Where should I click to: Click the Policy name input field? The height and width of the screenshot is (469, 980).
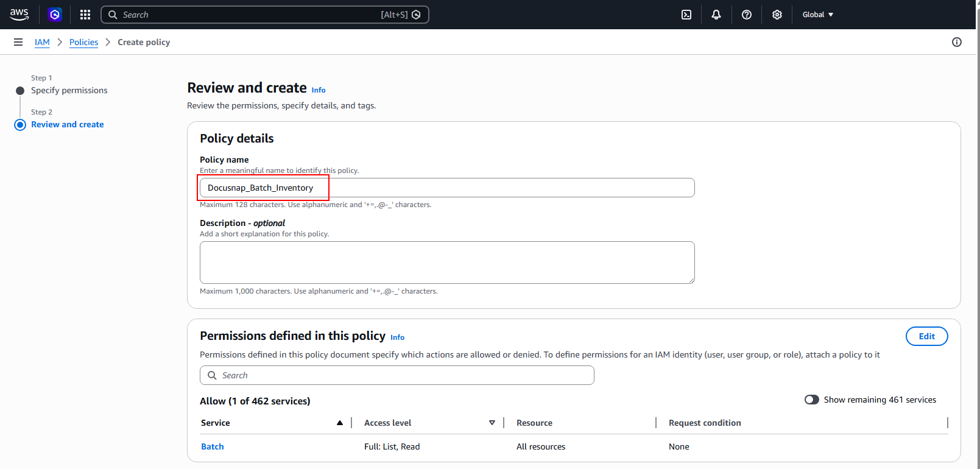[x=447, y=188]
